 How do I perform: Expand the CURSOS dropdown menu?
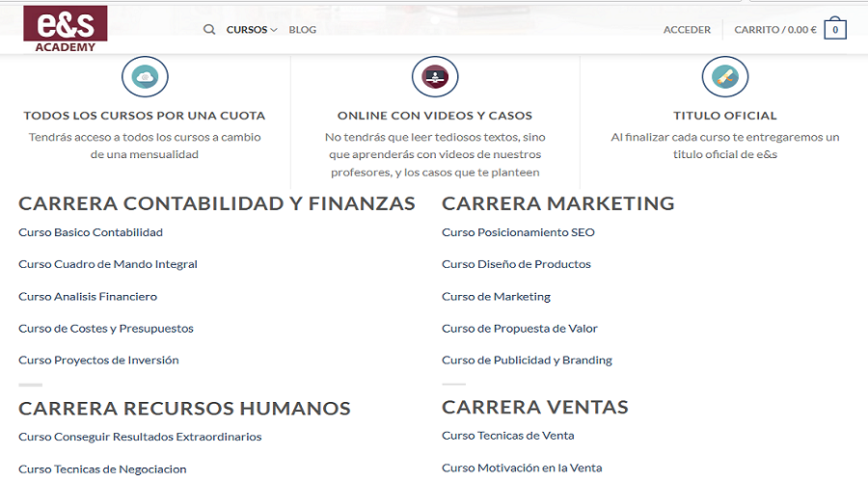point(252,29)
